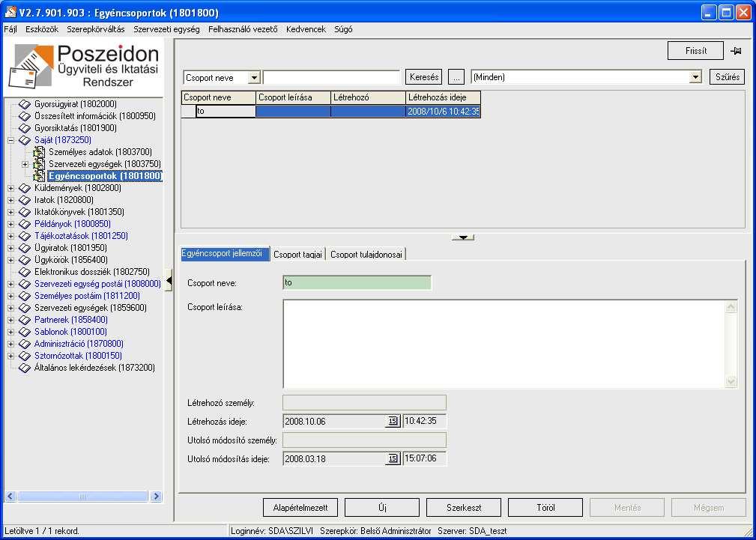Viewport: 756px width, 540px height.
Task: Click the Szűrés button
Action: click(x=727, y=77)
